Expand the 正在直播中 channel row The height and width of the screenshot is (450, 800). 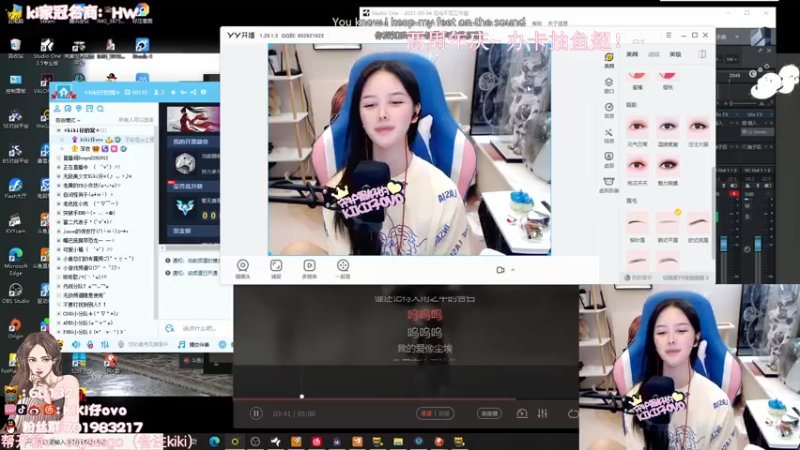click(59, 167)
